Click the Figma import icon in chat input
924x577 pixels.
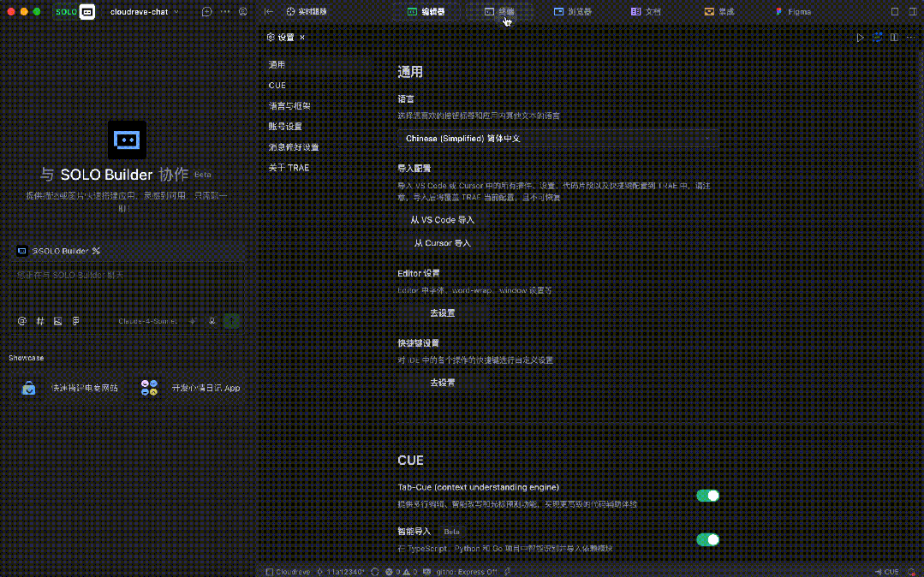pyautogui.click(x=75, y=321)
